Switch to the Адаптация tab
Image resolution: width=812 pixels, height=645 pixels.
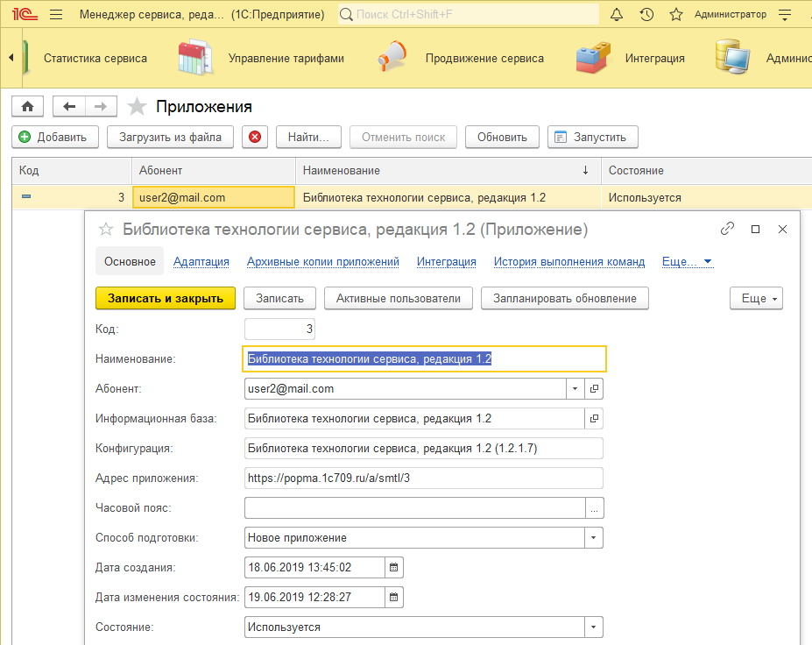[x=201, y=261]
